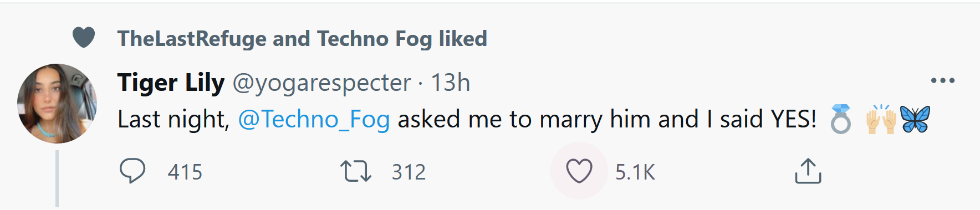Image resolution: width=980 pixels, height=210 pixels.
Task: Click the reply speech bubble icon
Action: point(132,171)
